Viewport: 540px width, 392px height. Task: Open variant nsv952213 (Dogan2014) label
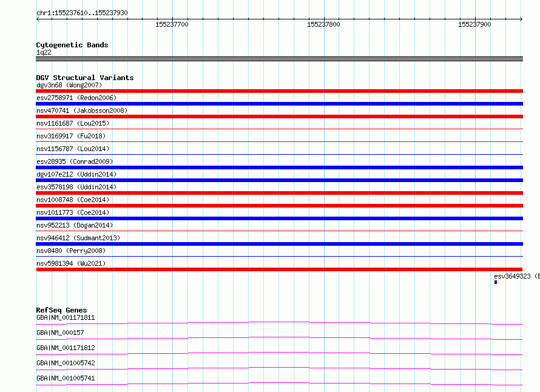75,225
